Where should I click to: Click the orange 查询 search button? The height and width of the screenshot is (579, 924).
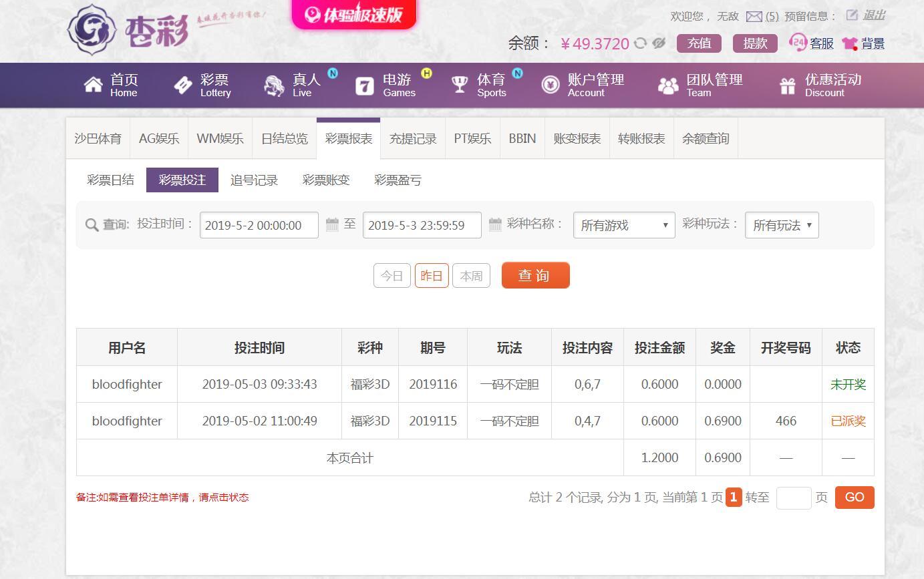(x=536, y=275)
